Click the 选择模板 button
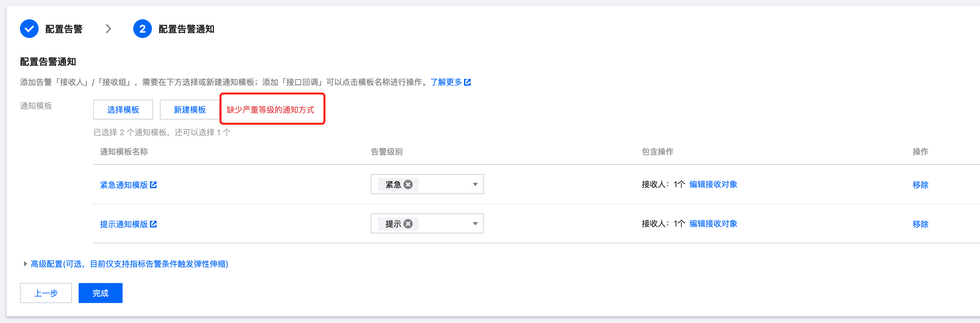Screen dimensions: 980x323 point(123,110)
